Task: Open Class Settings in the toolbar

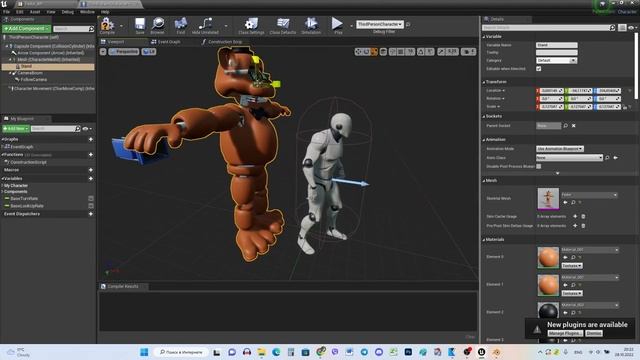Action: 251,24
